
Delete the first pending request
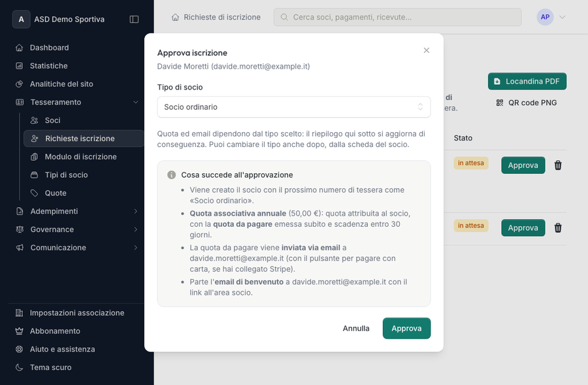(x=558, y=165)
